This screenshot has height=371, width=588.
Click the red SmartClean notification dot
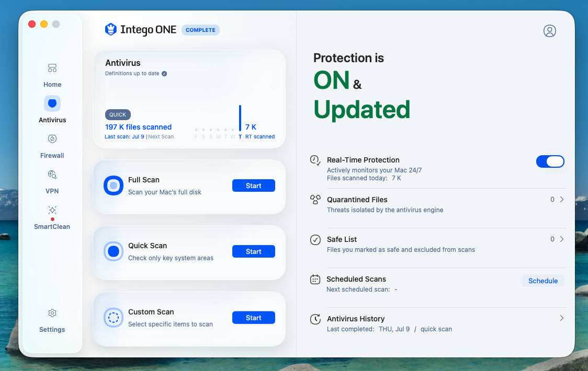pyautogui.click(x=52, y=219)
